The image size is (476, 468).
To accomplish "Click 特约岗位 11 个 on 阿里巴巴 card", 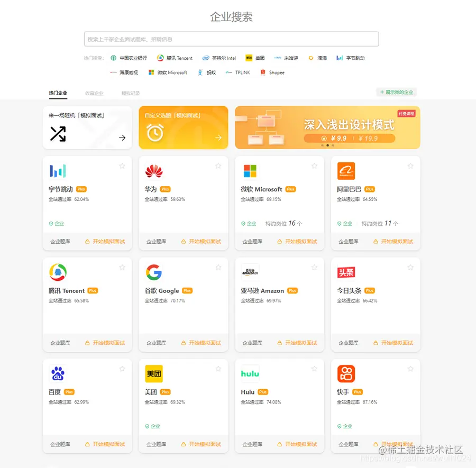I will click(380, 224).
